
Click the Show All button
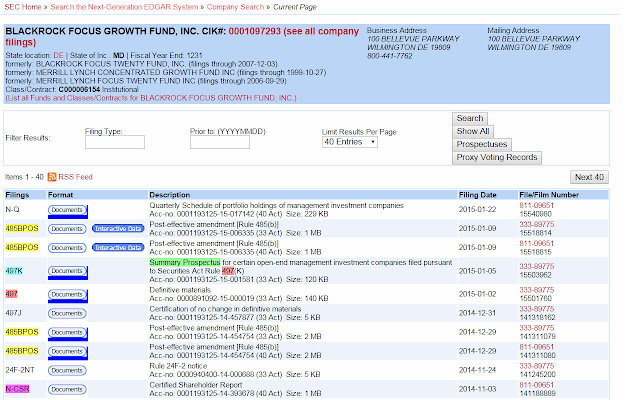pos(473,131)
